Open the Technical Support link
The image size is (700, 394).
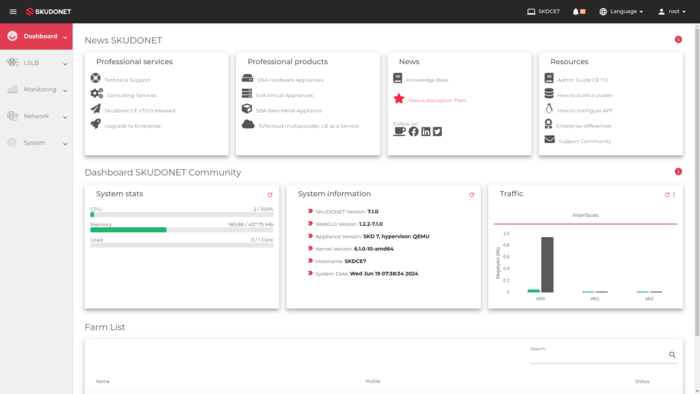click(127, 80)
